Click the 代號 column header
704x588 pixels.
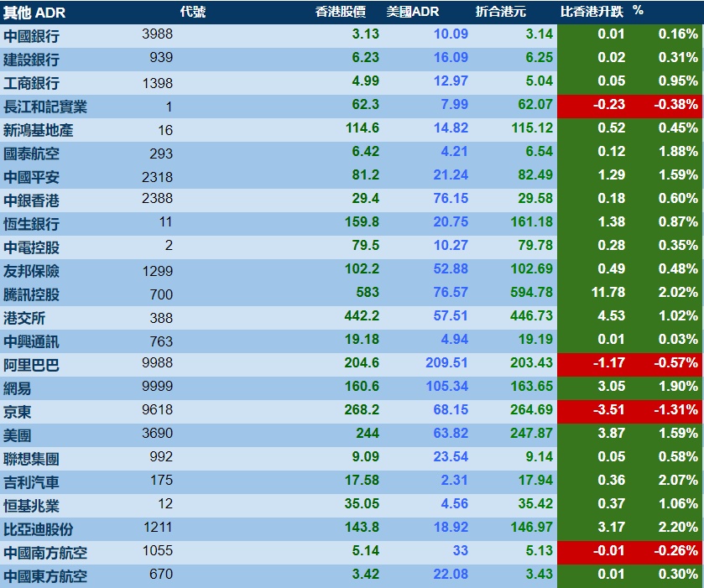click(193, 12)
